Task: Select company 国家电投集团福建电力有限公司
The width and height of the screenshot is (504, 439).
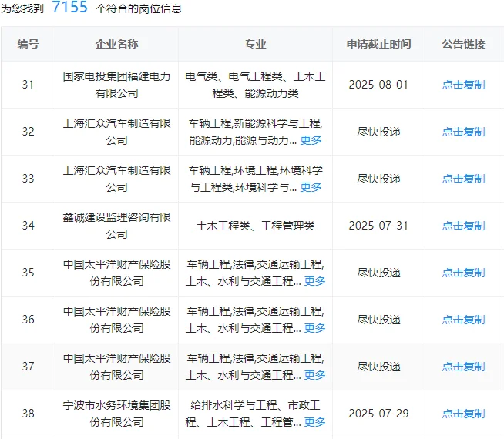Action: pyautogui.click(x=116, y=85)
